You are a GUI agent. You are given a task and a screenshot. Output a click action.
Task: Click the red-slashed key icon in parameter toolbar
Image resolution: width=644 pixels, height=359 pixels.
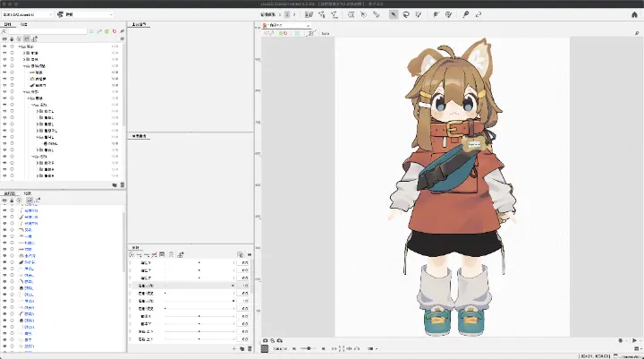[x=154, y=254]
